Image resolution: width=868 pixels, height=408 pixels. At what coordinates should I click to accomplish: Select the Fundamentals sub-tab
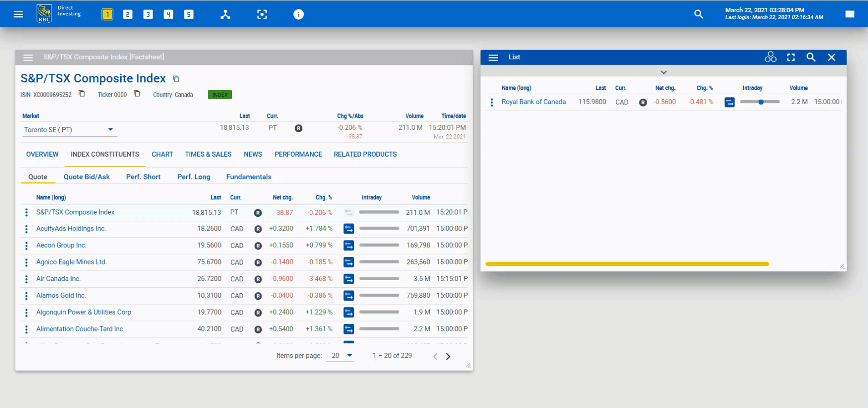coord(249,177)
